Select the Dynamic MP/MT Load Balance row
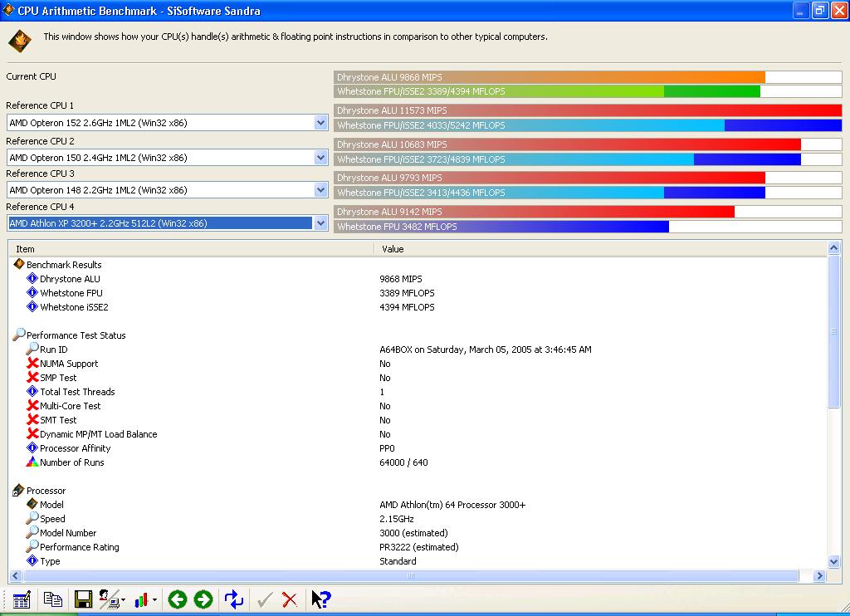 click(x=418, y=434)
